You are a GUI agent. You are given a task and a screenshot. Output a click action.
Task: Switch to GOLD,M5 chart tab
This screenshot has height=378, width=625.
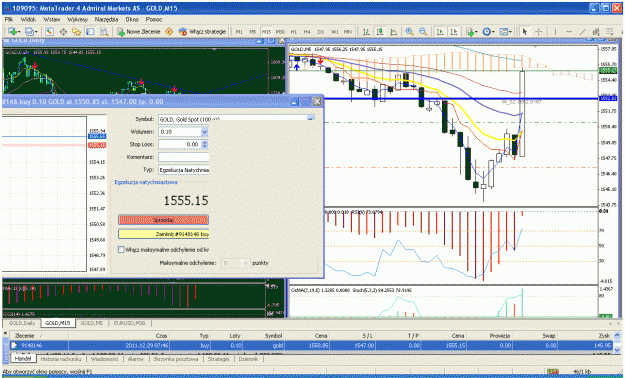[x=92, y=323]
